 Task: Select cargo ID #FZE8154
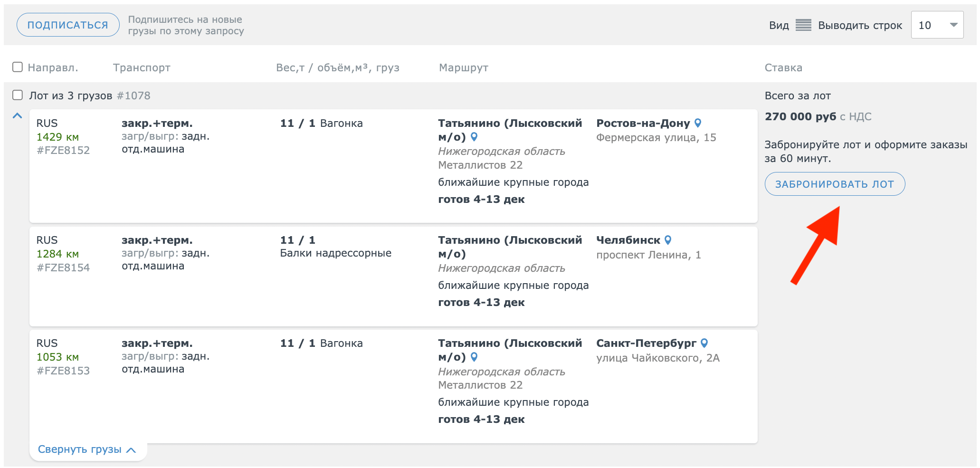[x=63, y=268]
